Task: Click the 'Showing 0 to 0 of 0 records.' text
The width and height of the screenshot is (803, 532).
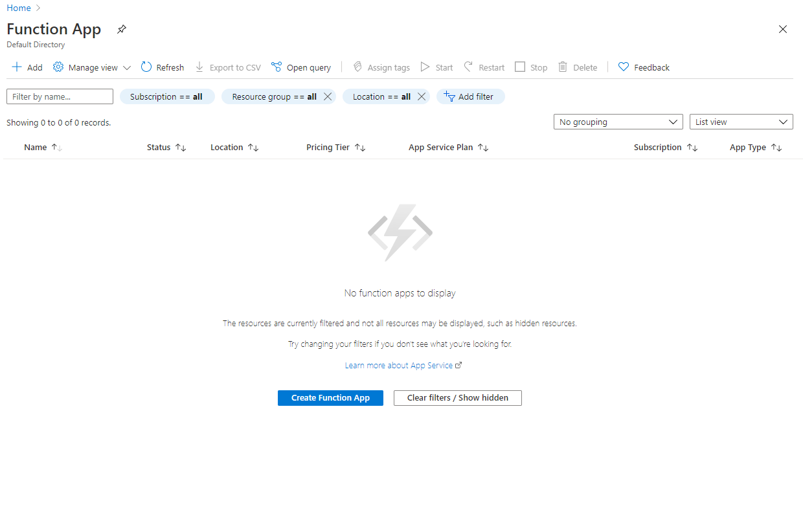Action: pyautogui.click(x=59, y=122)
